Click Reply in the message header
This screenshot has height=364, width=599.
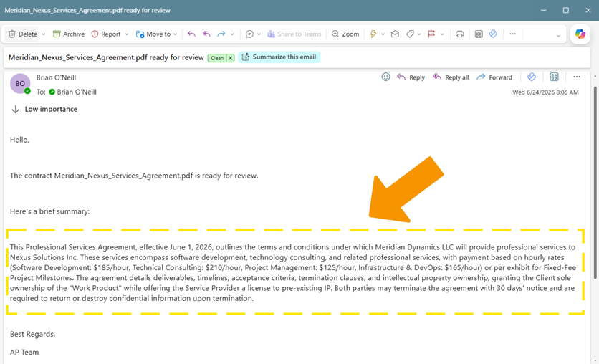(x=411, y=77)
